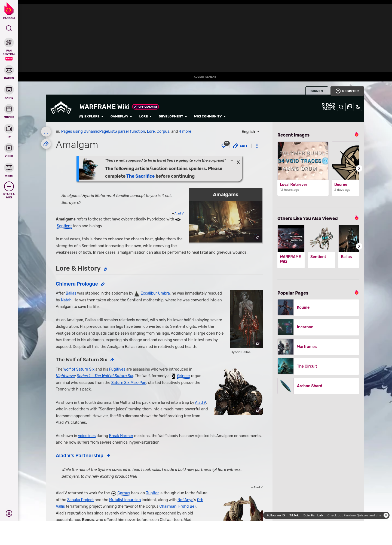Follow The Sacrifice quest link

point(140,176)
